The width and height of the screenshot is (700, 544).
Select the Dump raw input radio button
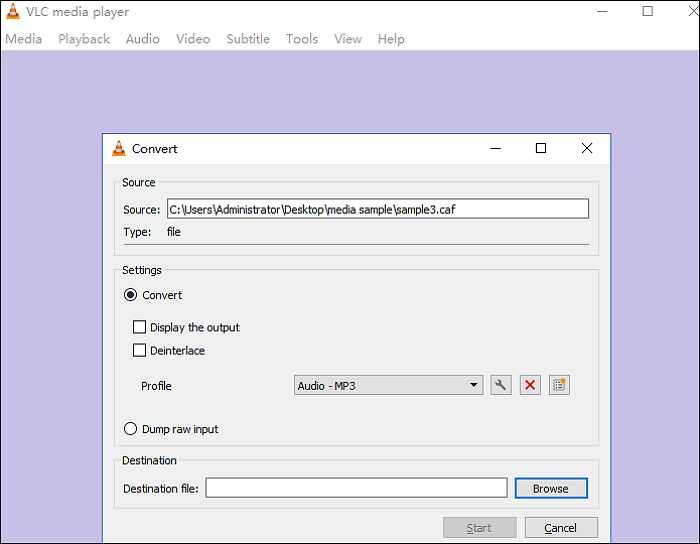130,429
